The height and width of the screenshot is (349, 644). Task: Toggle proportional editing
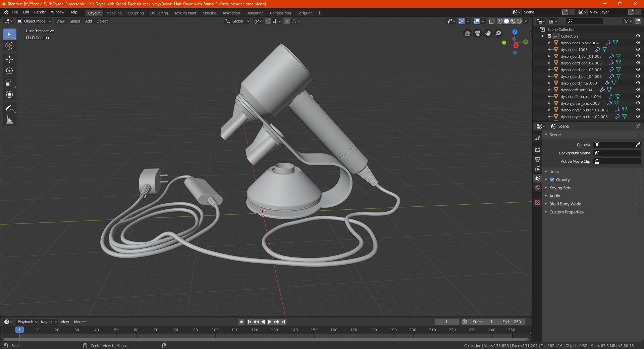(x=287, y=21)
